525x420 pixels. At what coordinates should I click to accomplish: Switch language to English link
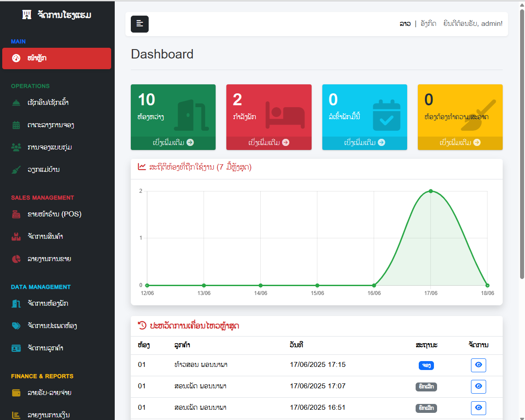coord(428,24)
